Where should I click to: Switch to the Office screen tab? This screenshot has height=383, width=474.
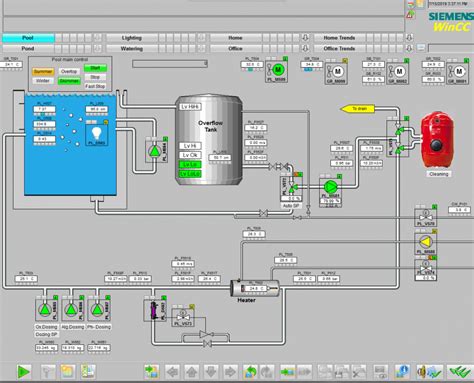235,48
